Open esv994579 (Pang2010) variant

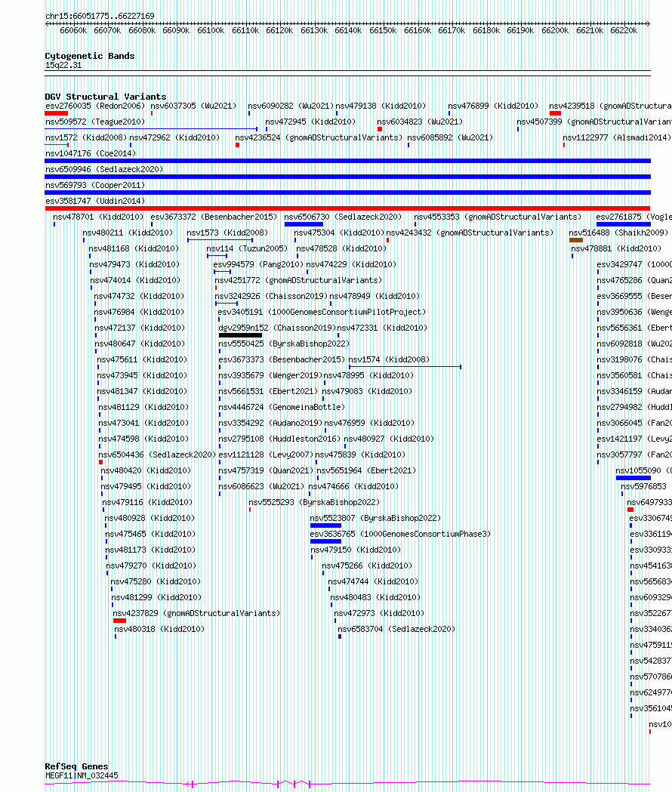(x=258, y=263)
